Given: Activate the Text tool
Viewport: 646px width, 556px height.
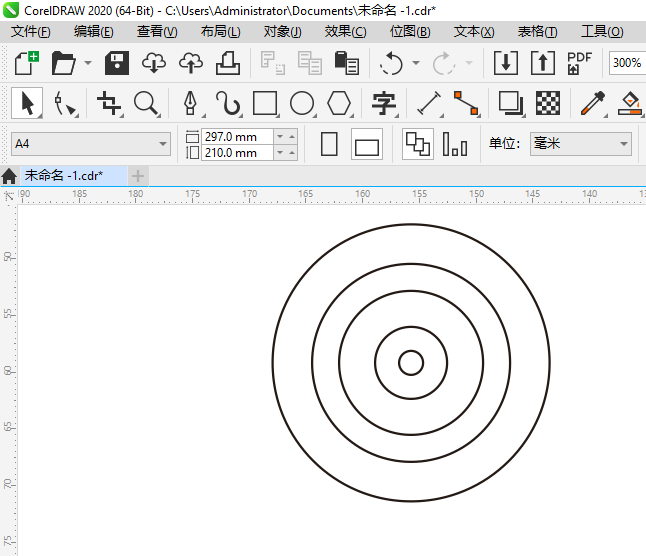Looking at the screenshot, I should 384,103.
